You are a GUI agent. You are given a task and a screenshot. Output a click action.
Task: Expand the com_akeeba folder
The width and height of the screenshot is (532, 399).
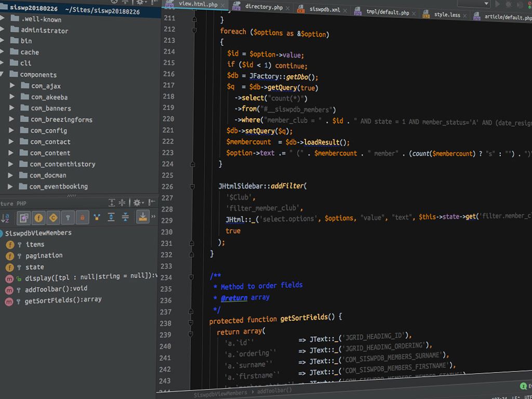click(x=12, y=97)
